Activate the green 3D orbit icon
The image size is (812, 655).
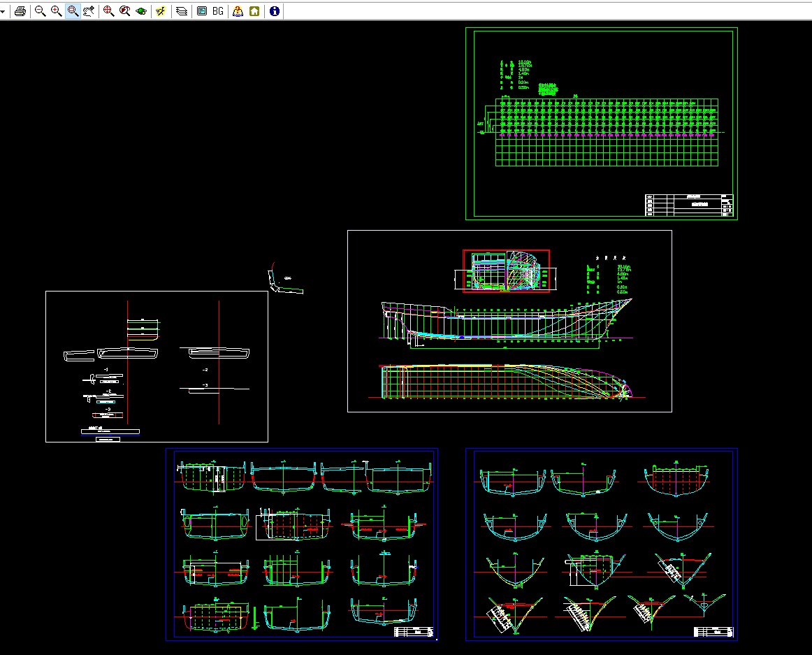pos(141,11)
